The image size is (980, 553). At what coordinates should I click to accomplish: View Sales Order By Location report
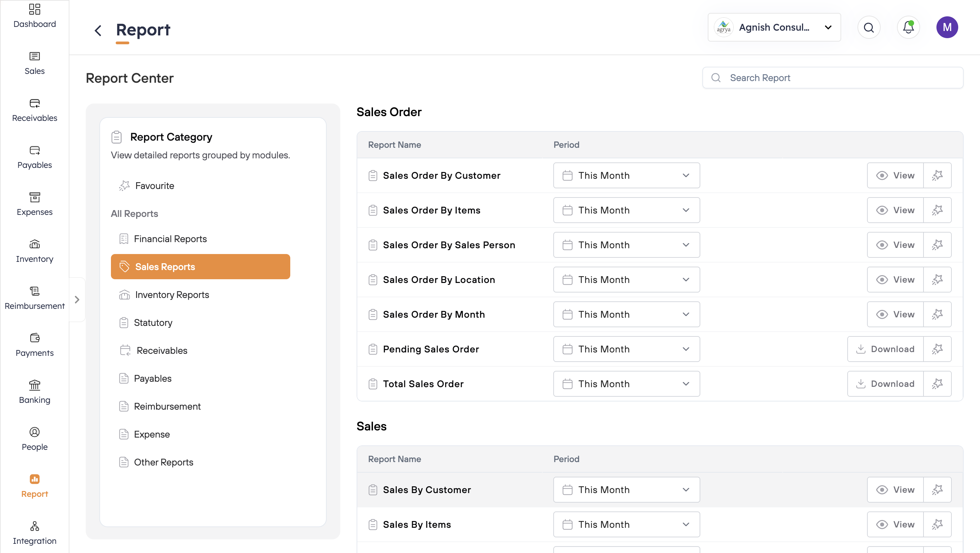(x=895, y=280)
